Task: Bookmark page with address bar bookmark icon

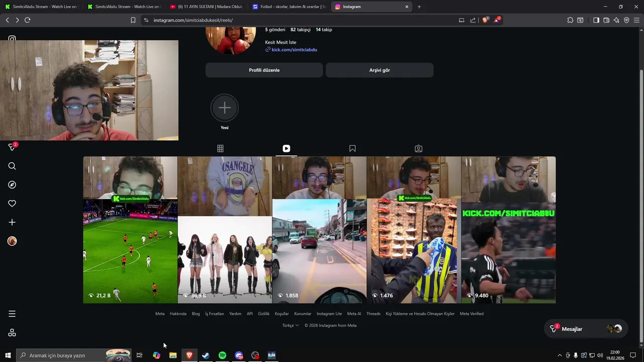Action: point(133,20)
